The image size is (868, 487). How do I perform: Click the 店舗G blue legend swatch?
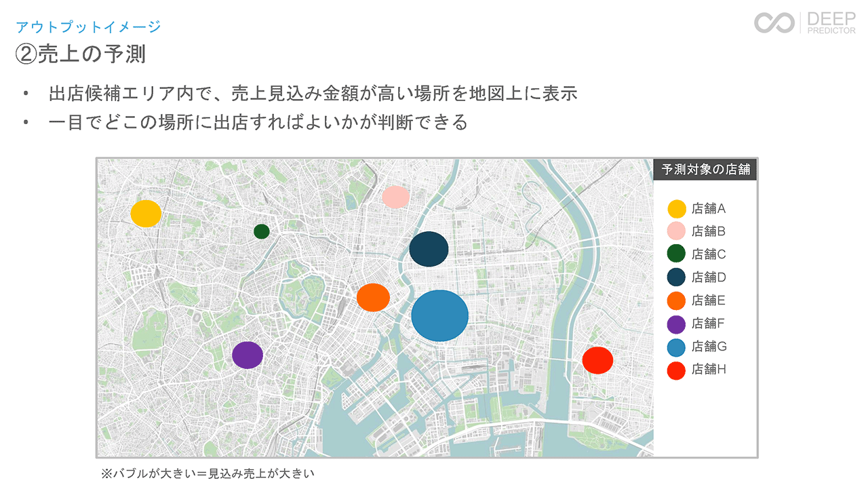pyautogui.click(x=676, y=347)
